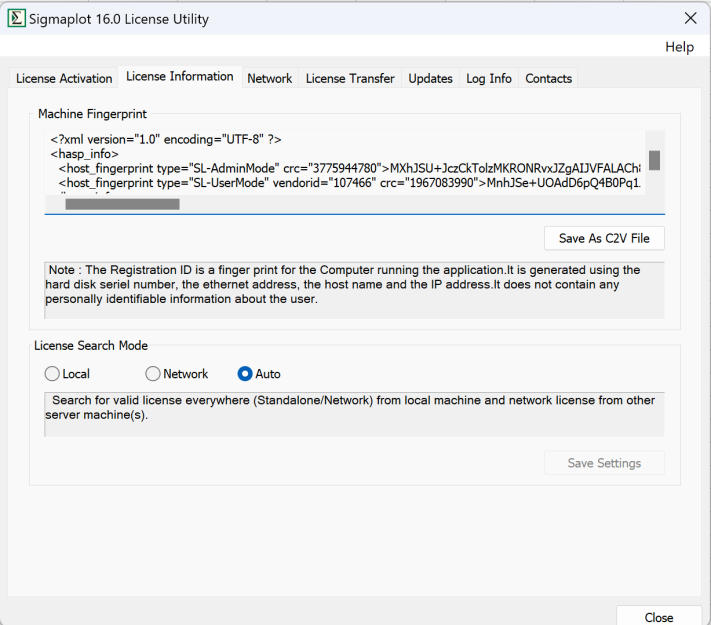
Task: Open the Network tab
Action: (269, 78)
